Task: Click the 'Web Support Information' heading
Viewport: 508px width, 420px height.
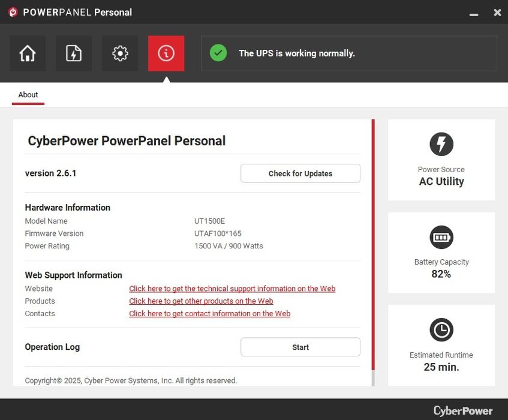Action: pyautogui.click(x=74, y=275)
